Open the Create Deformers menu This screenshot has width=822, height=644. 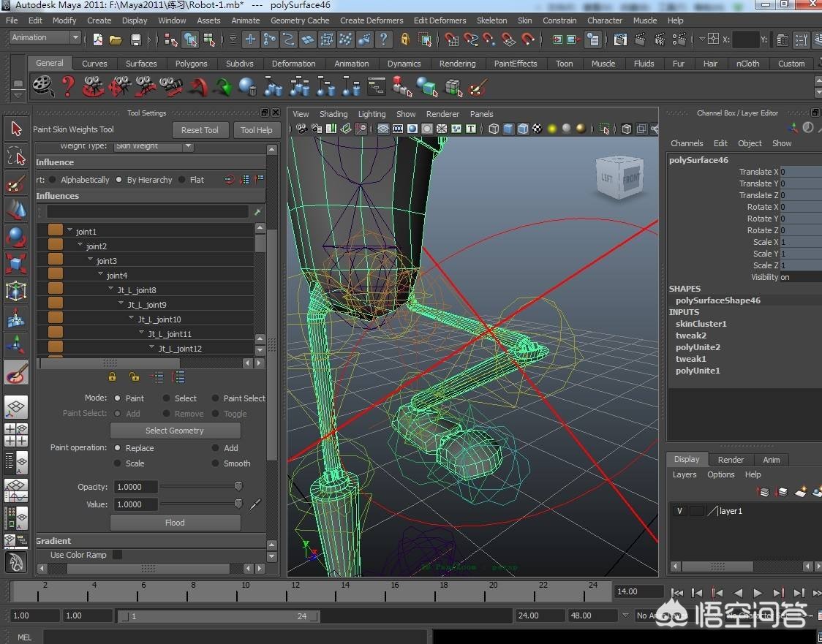[x=372, y=20]
